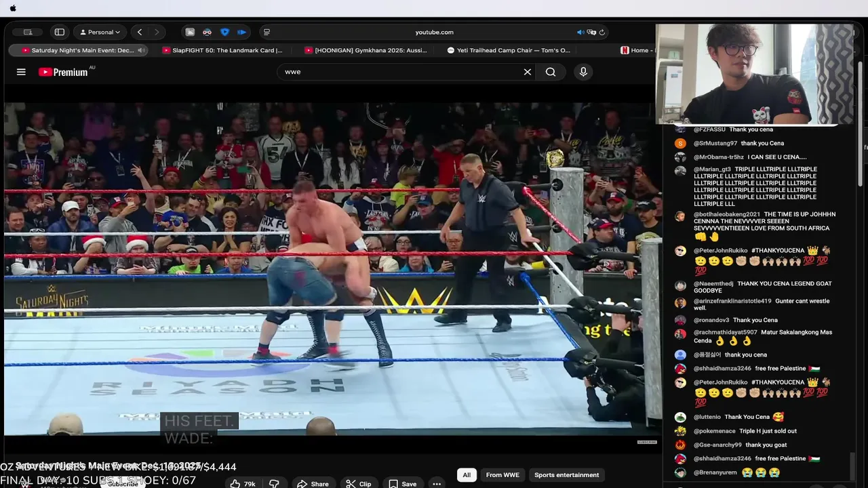Select the From WWE filter chip

(502, 475)
